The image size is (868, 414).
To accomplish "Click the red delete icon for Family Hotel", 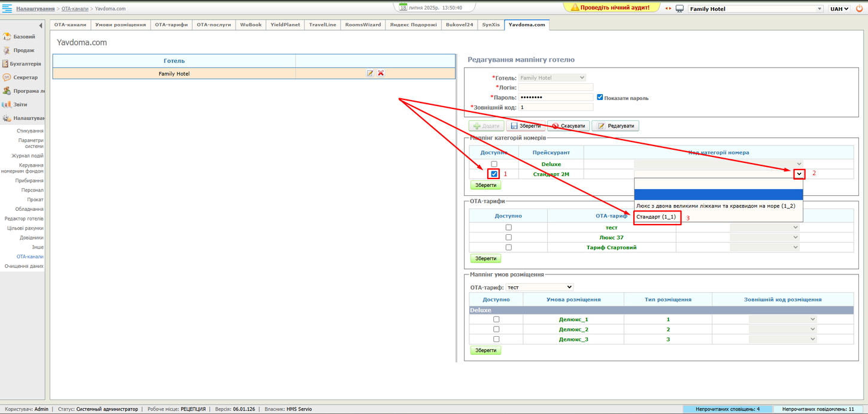I will tap(381, 73).
